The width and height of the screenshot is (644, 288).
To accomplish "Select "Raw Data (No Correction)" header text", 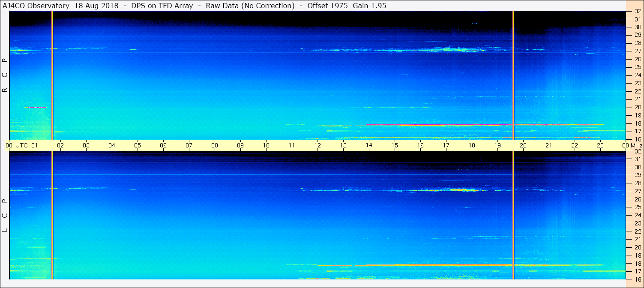I will click(x=250, y=6).
